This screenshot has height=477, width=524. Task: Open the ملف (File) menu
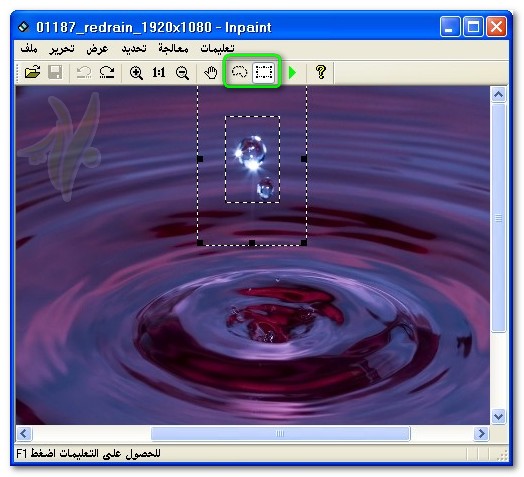(29, 49)
